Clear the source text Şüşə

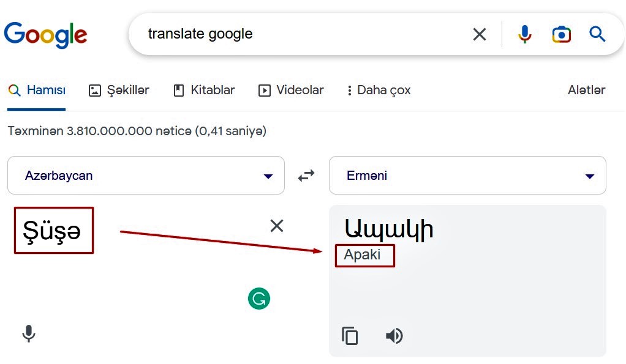pyautogui.click(x=277, y=226)
